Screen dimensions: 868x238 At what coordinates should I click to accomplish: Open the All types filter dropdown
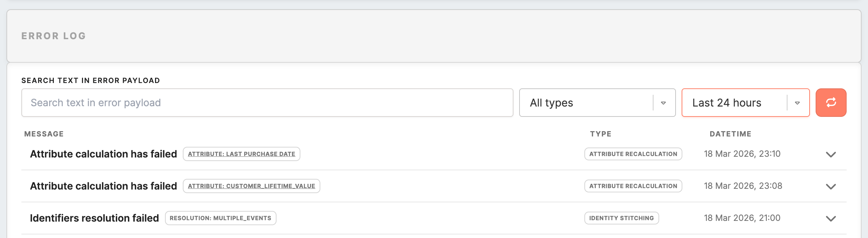(x=597, y=103)
